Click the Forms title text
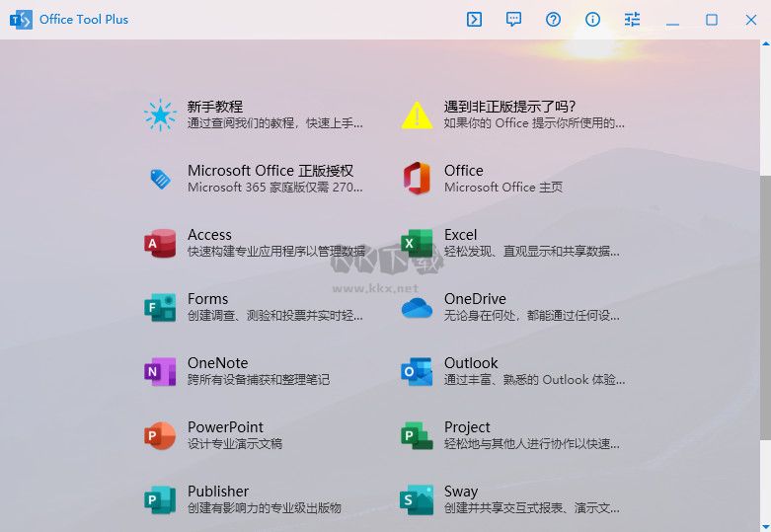Viewport: 771px width, 532px height. (x=208, y=298)
